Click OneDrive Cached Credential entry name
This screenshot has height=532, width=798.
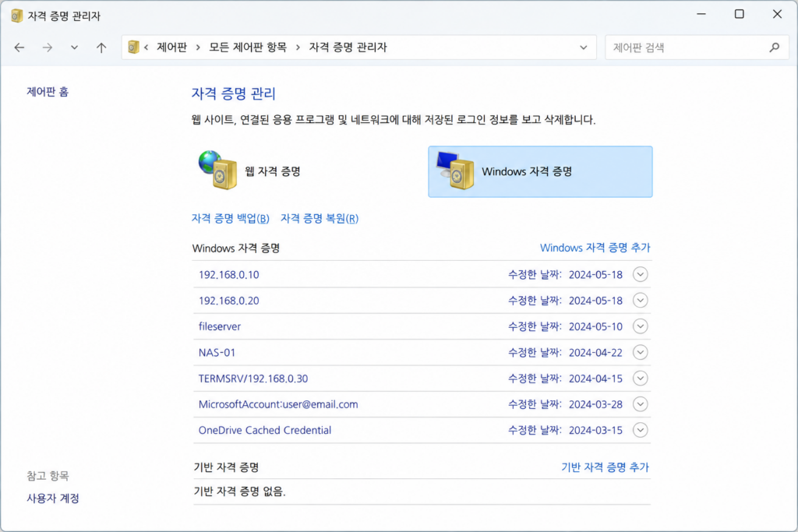click(265, 430)
